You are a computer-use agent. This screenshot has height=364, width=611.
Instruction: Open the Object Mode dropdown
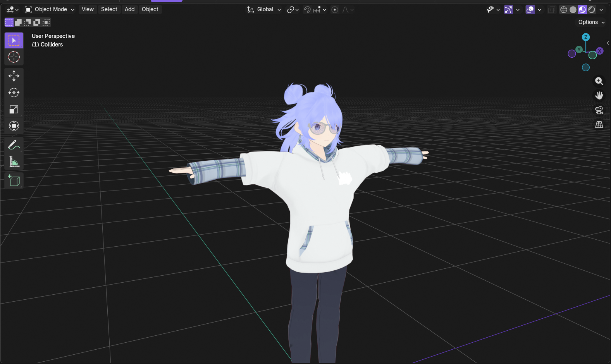coord(49,9)
